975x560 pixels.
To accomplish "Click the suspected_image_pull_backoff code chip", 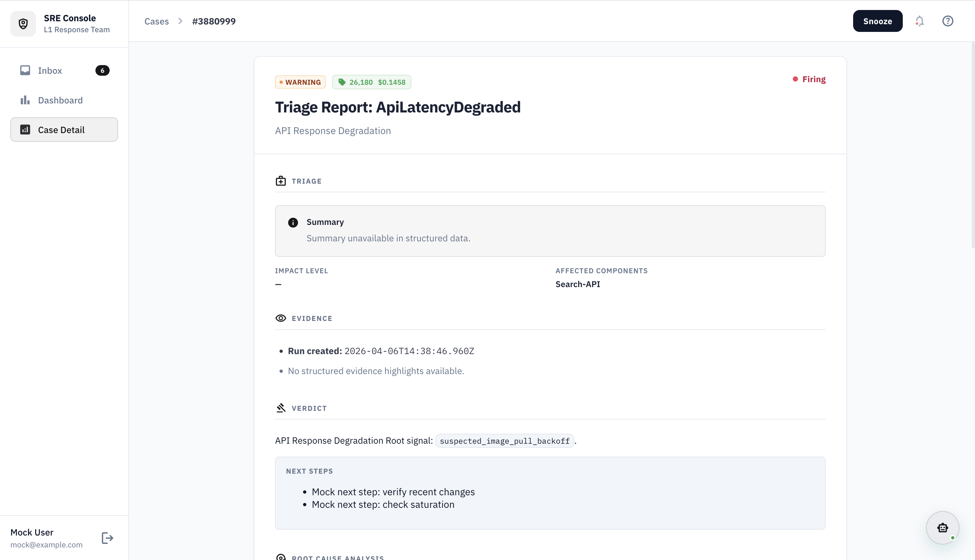I will (x=505, y=441).
